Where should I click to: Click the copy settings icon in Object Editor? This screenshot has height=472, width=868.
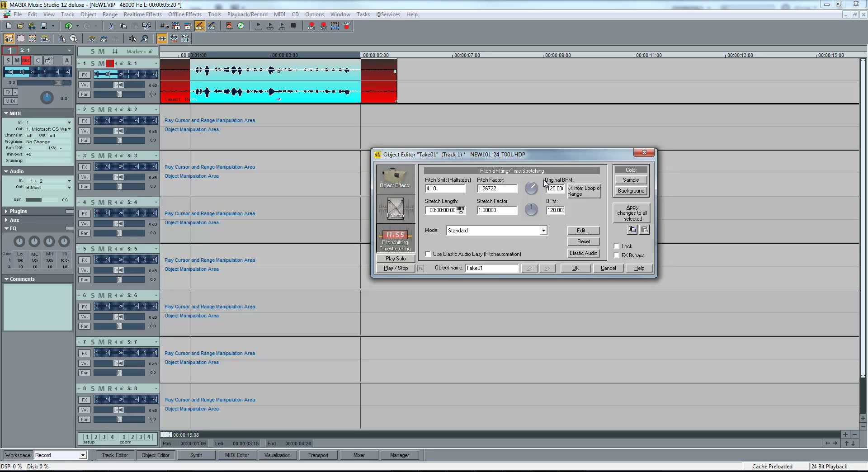pyautogui.click(x=632, y=230)
